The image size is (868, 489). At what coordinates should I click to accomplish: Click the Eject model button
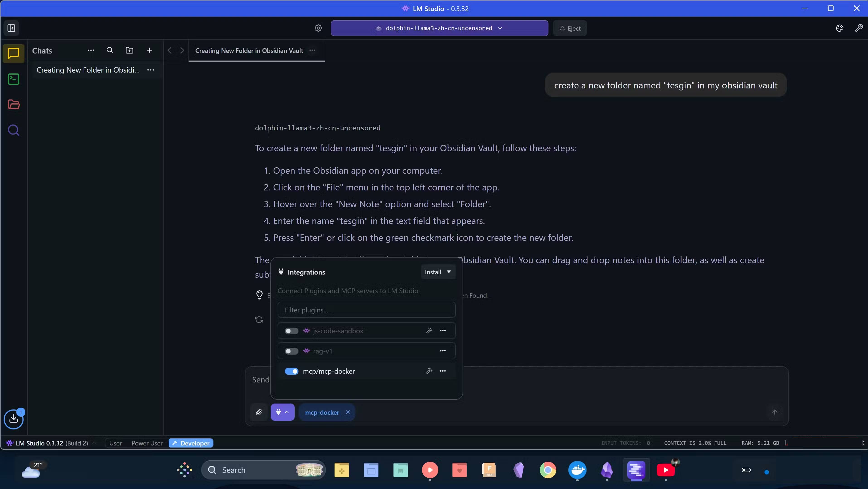tap(570, 28)
